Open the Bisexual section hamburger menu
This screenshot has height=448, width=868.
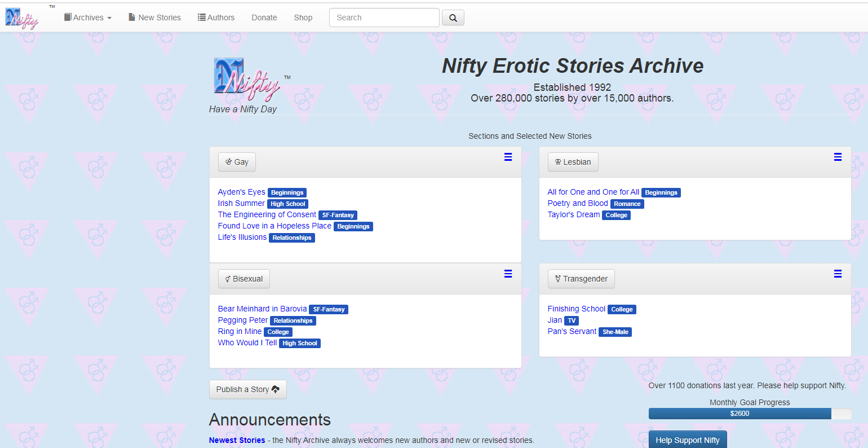tap(508, 274)
